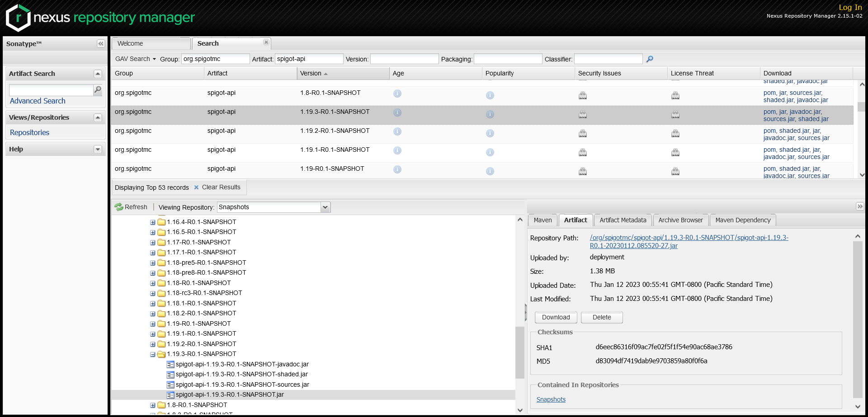868x417 pixels.
Task: Open the Viewing Repository dropdown
Action: click(325, 207)
